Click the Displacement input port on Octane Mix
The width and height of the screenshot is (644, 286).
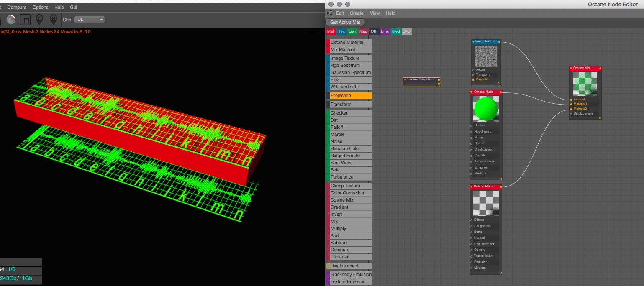571,114
